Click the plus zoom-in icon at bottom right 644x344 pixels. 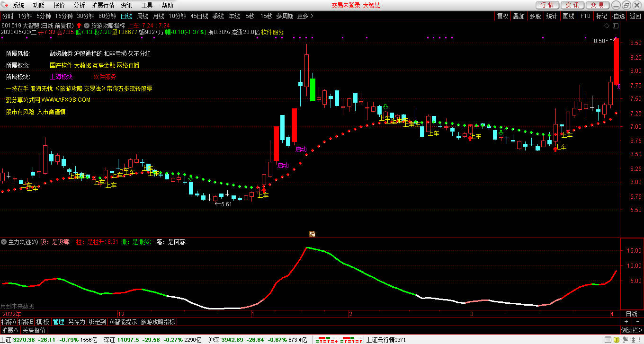pyautogui.click(x=626, y=322)
